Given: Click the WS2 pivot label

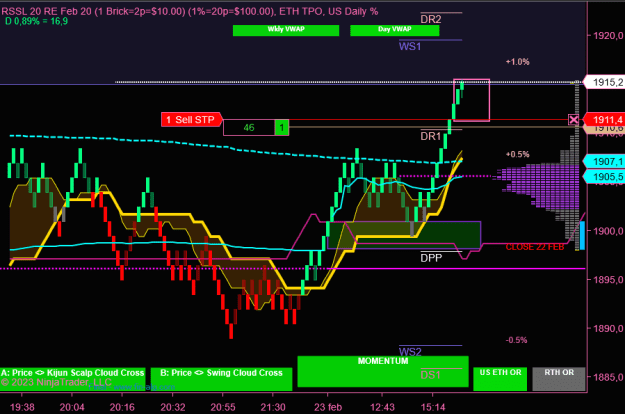Looking at the screenshot, I should 410,352.
